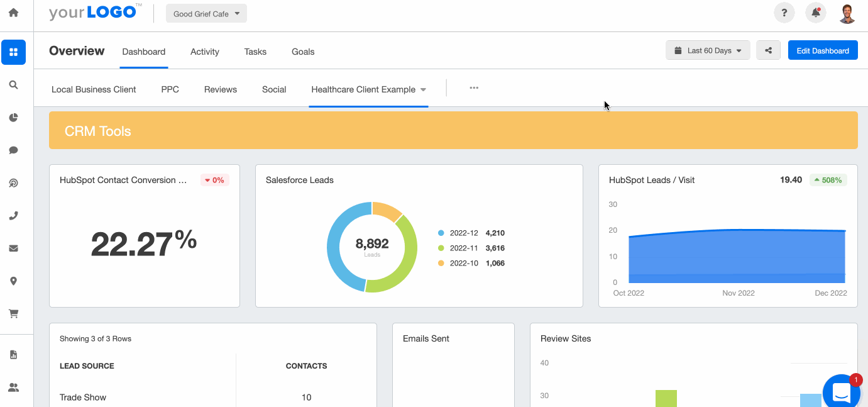Open the pie chart reports icon

click(13, 118)
